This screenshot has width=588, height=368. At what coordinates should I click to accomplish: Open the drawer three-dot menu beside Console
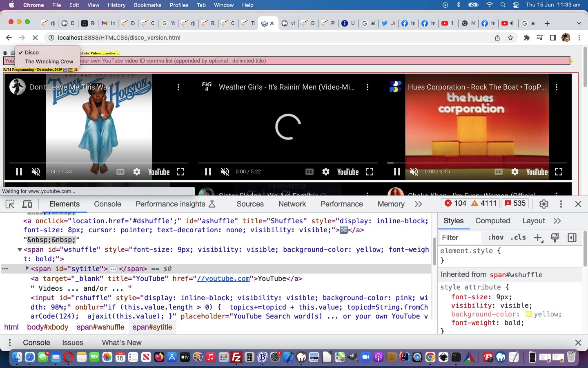point(10,343)
